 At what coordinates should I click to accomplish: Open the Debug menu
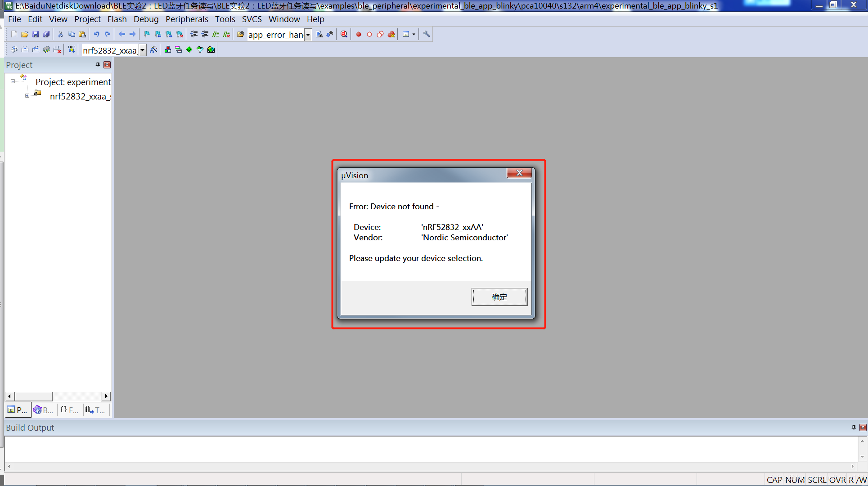(146, 19)
